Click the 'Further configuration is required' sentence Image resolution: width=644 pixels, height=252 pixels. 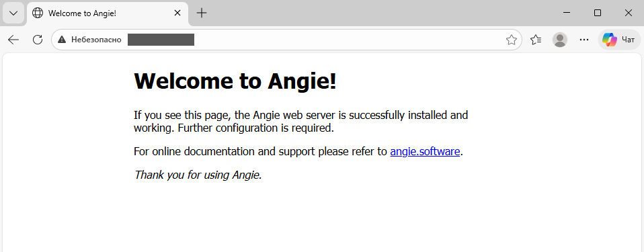pyautogui.click(x=256, y=128)
